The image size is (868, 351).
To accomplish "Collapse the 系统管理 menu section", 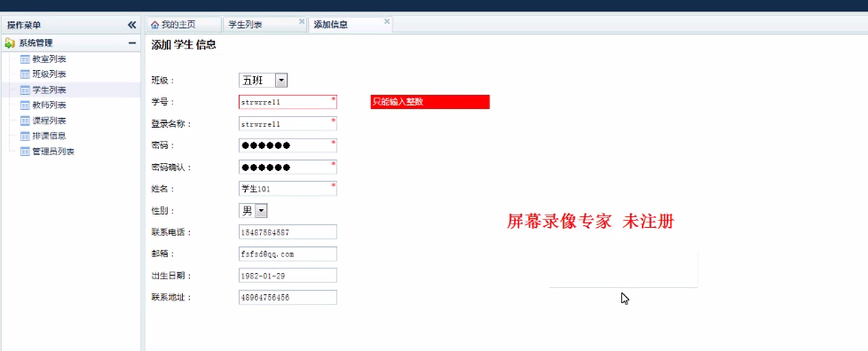I will [x=131, y=43].
